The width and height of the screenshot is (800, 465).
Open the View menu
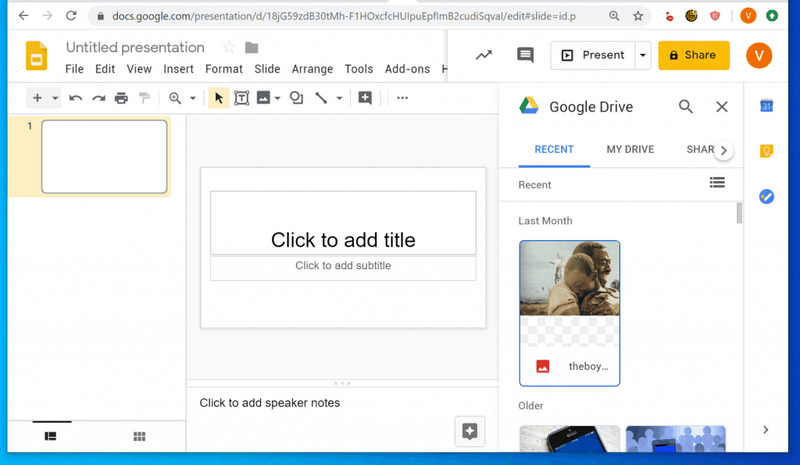[x=139, y=69]
